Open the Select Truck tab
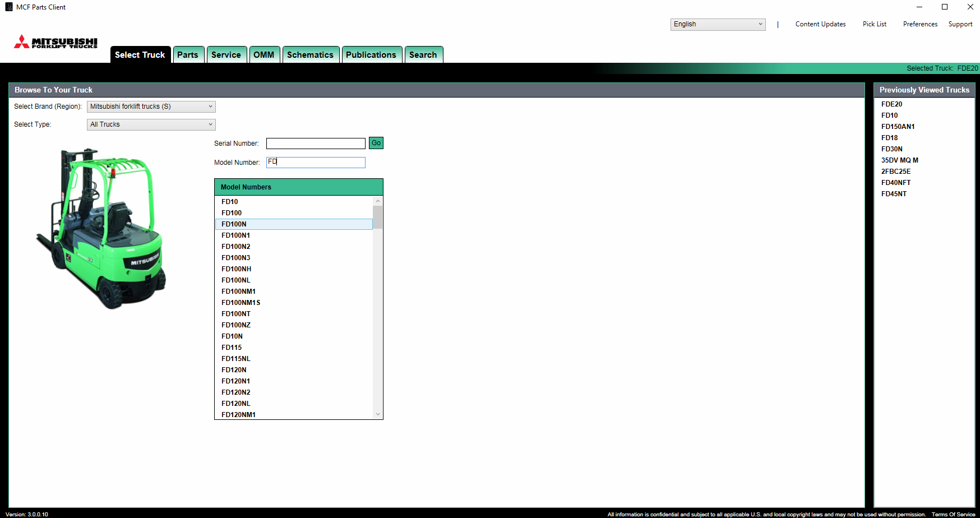980x518 pixels. click(140, 54)
